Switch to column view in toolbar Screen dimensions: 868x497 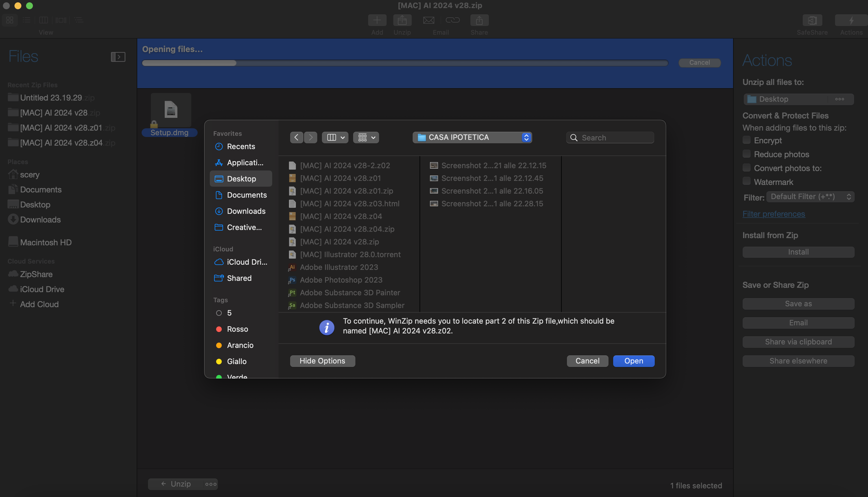(44, 20)
